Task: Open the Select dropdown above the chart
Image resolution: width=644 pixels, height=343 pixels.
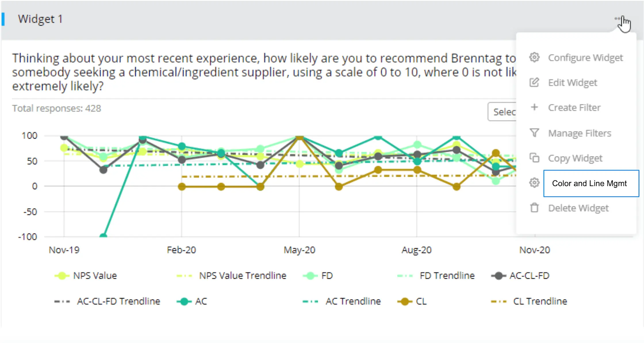Action: pos(503,112)
